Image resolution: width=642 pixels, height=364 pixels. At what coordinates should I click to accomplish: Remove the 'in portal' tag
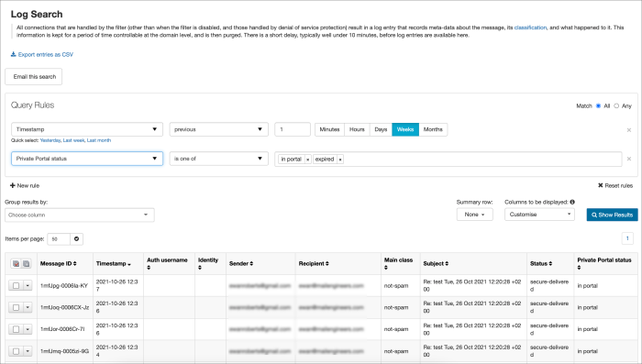click(x=308, y=160)
